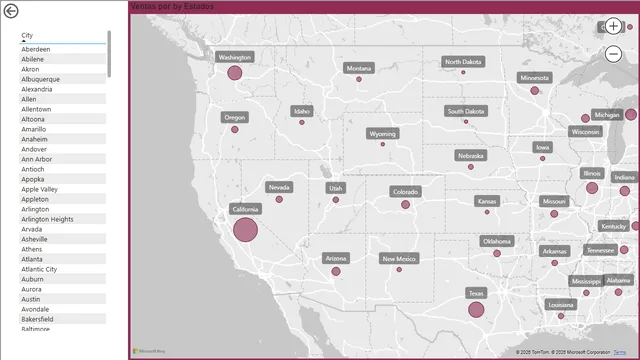Click the North Dakota map label

[x=463, y=62]
